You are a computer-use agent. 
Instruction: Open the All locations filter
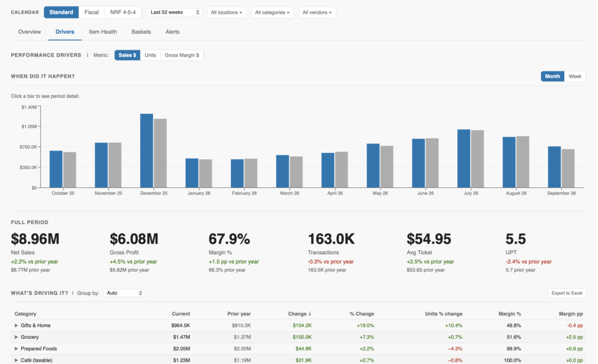[x=227, y=12]
